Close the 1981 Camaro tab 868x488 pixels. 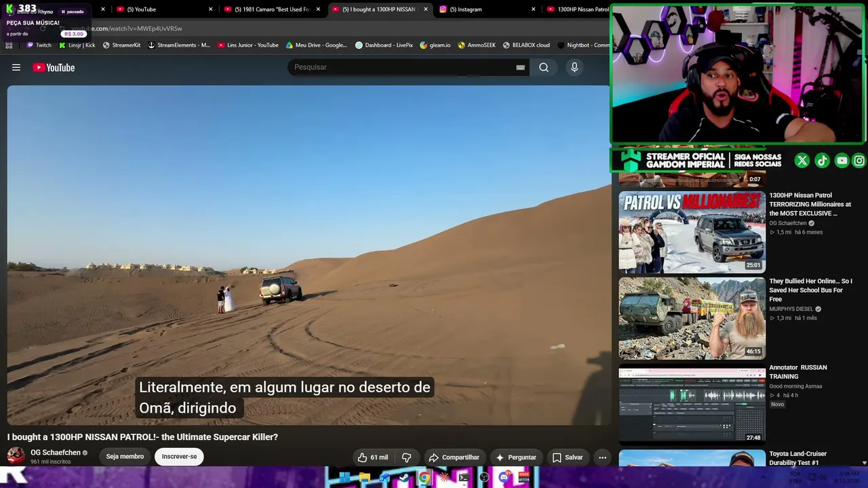[x=318, y=9]
